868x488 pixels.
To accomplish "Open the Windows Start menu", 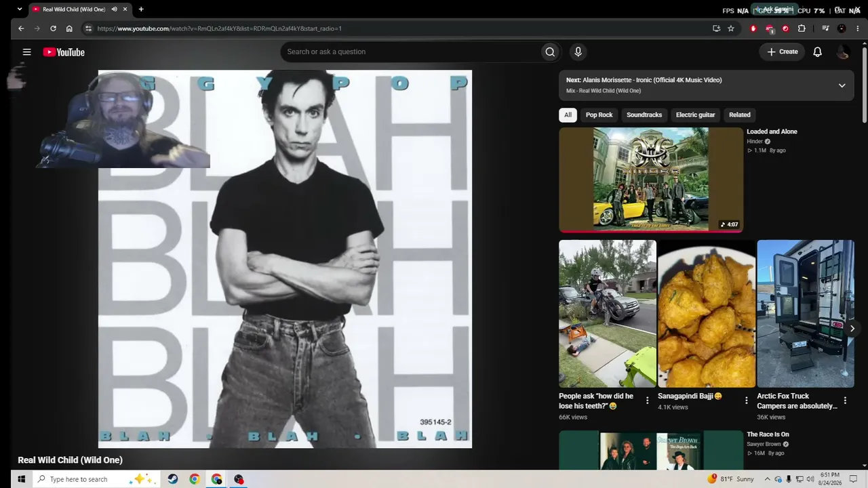I will [x=21, y=479].
